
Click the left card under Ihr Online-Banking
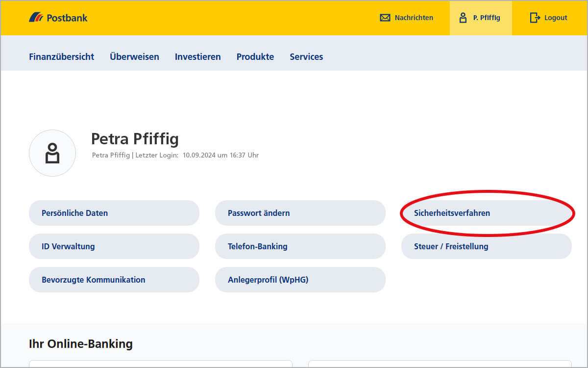161,364
